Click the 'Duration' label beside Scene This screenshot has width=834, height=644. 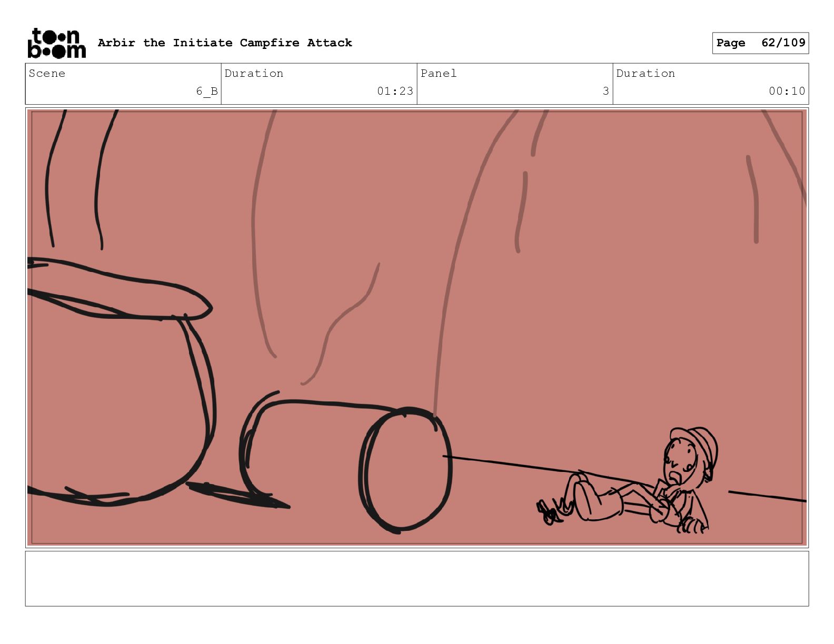pos(254,73)
